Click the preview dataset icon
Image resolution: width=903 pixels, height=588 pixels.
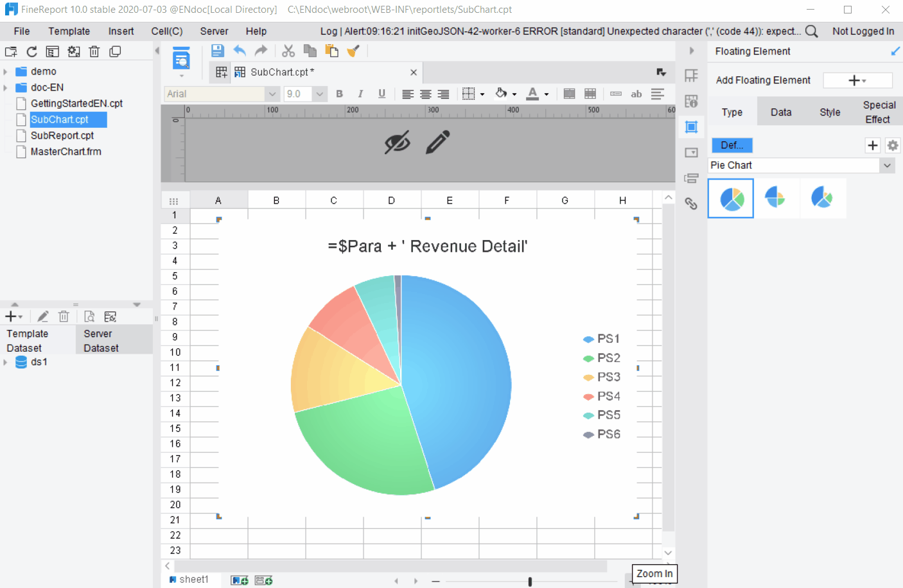[x=89, y=316]
